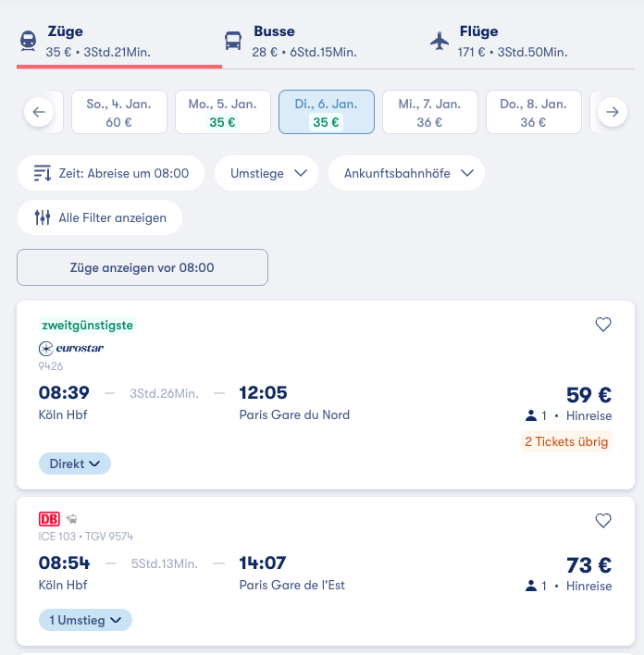
Task: Open the Ankunftsbahnhöfe dropdown
Action: (406, 173)
